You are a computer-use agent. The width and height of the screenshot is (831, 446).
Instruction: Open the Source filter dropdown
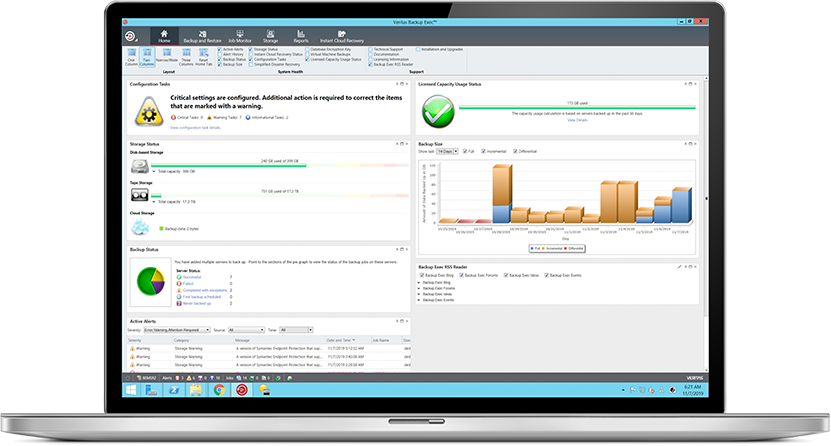(x=246, y=330)
